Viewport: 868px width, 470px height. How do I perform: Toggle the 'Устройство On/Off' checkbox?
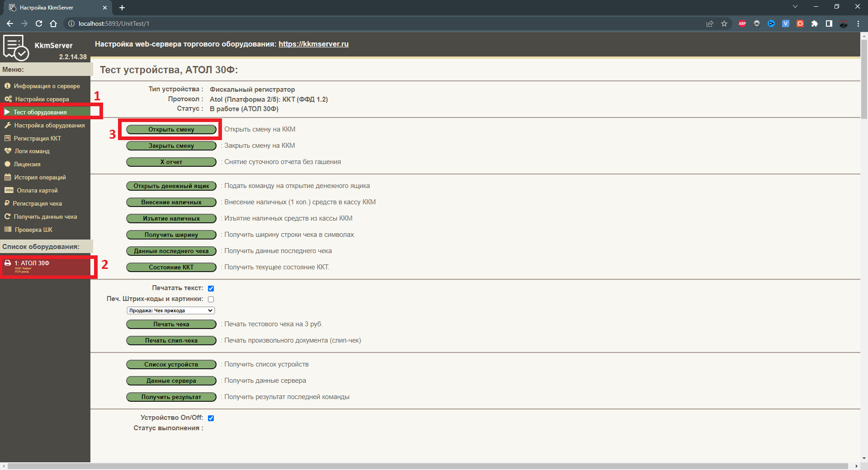(211, 418)
